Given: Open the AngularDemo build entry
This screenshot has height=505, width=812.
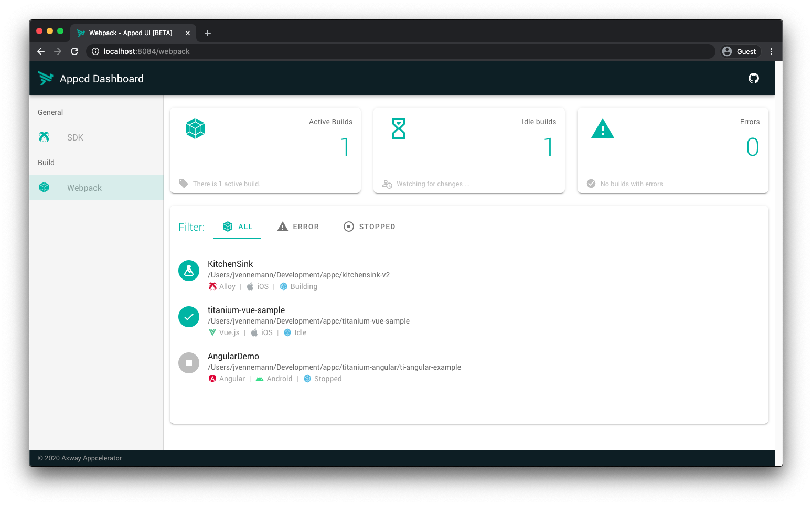Looking at the screenshot, I should (x=469, y=367).
